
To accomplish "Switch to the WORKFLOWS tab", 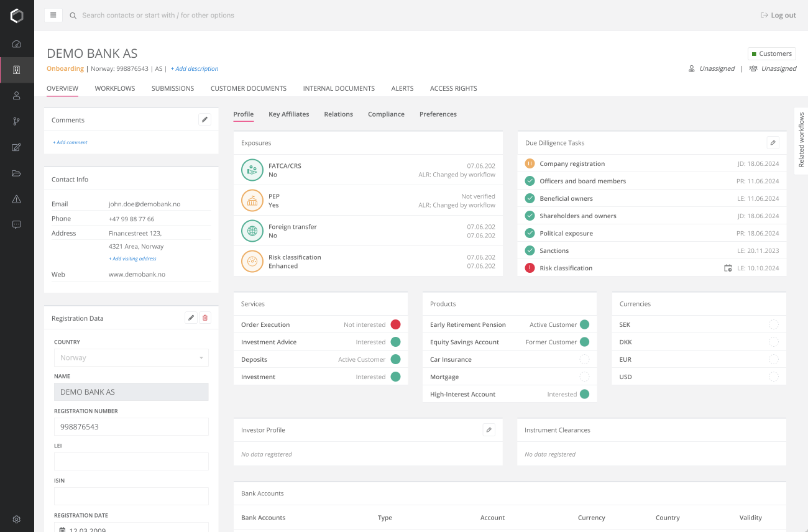I will 115,88.
